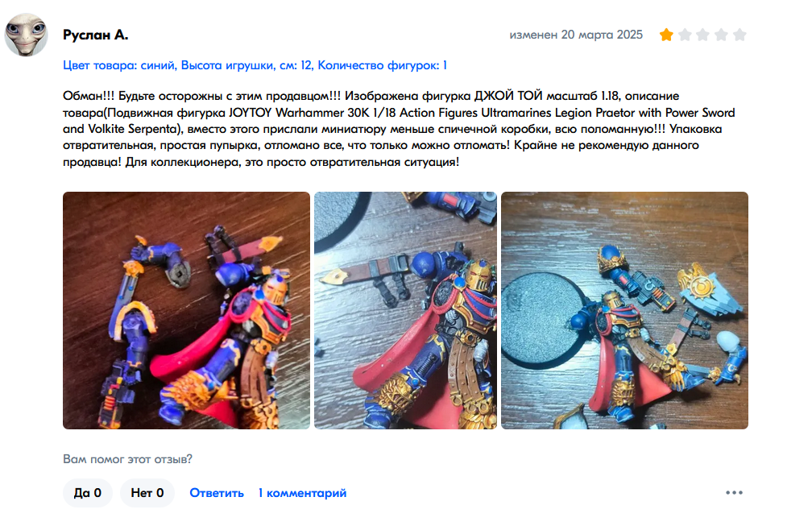The width and height of the screenshot is (812, 526).
Task: Open the middle review photo of the caped figure
Action: point(405,311)
